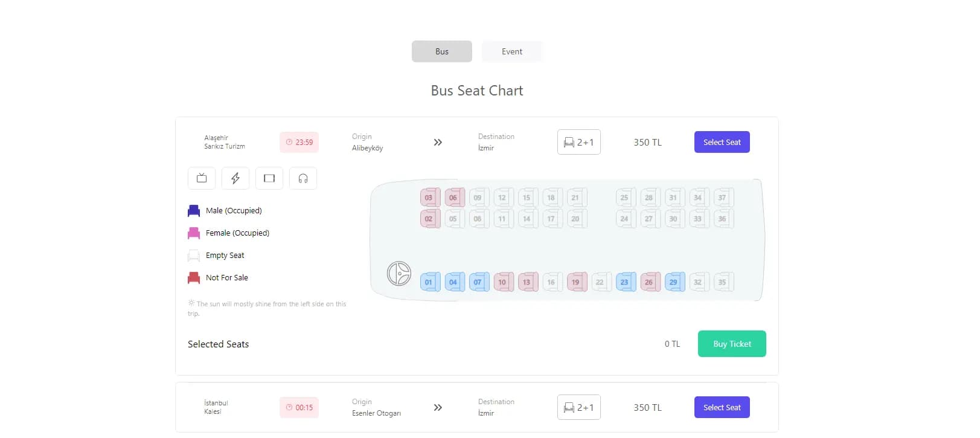Select empty seat 18

click(x=552, y=198)
